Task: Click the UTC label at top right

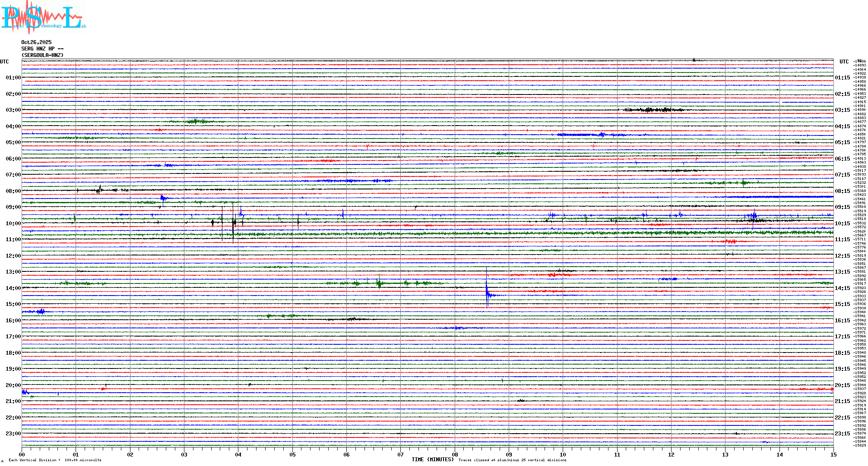Action: pos(844,62)
